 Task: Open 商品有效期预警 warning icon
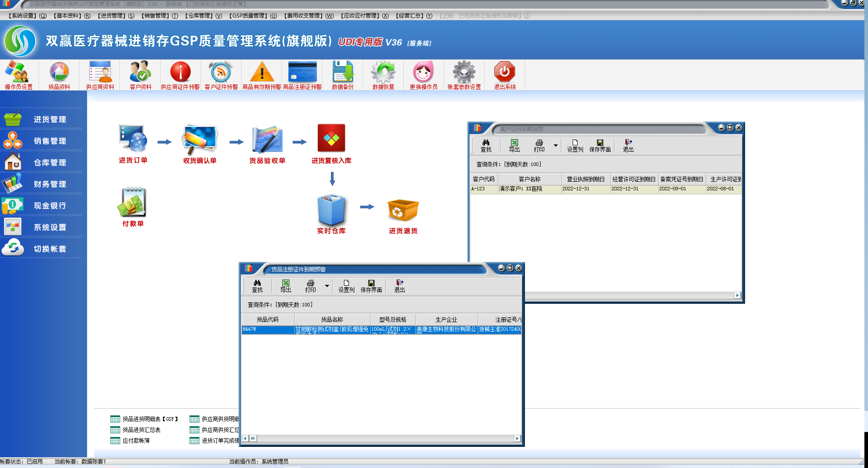262,75
